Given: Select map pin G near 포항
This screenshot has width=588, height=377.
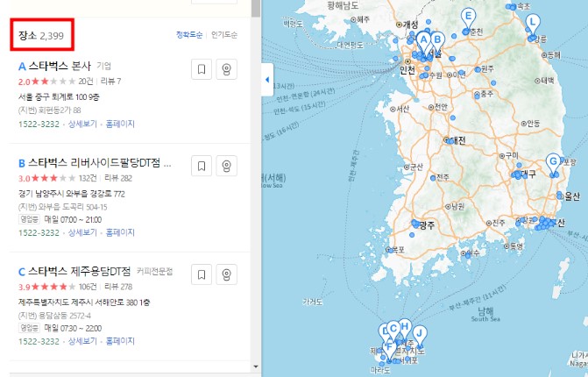Looking at the screenshot, I should pyautogui.click(x=553, y=163).
